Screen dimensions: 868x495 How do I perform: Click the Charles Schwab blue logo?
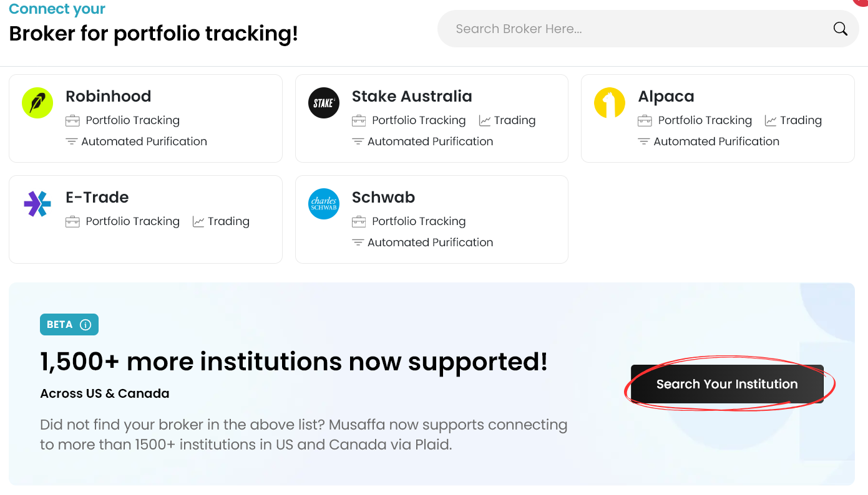pos(324,204)
